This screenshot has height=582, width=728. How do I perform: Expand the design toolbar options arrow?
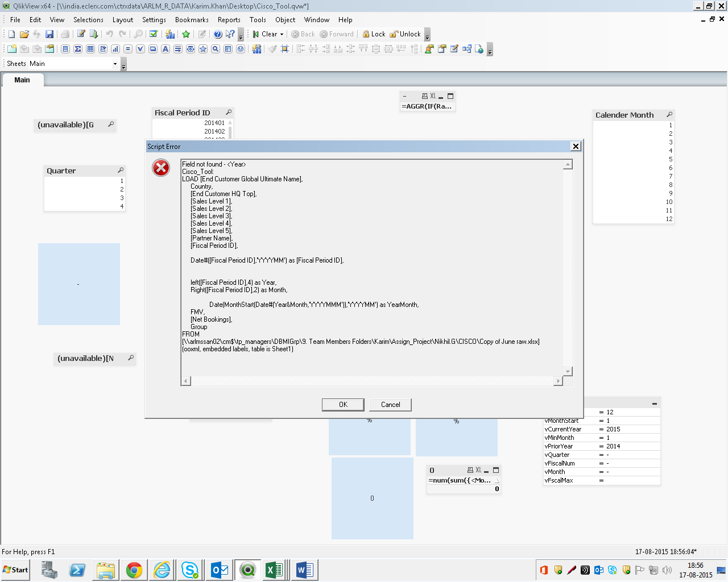click(x=490, y=50)
